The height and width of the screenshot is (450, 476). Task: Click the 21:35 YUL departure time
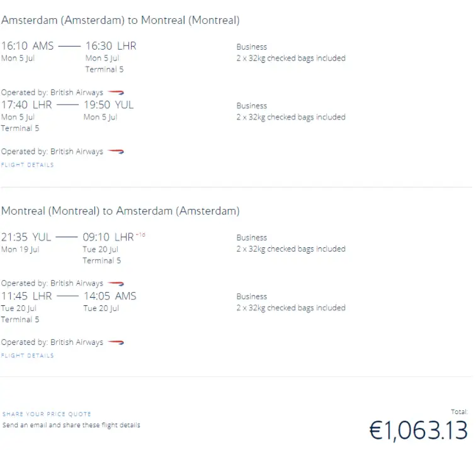(26, 237)
